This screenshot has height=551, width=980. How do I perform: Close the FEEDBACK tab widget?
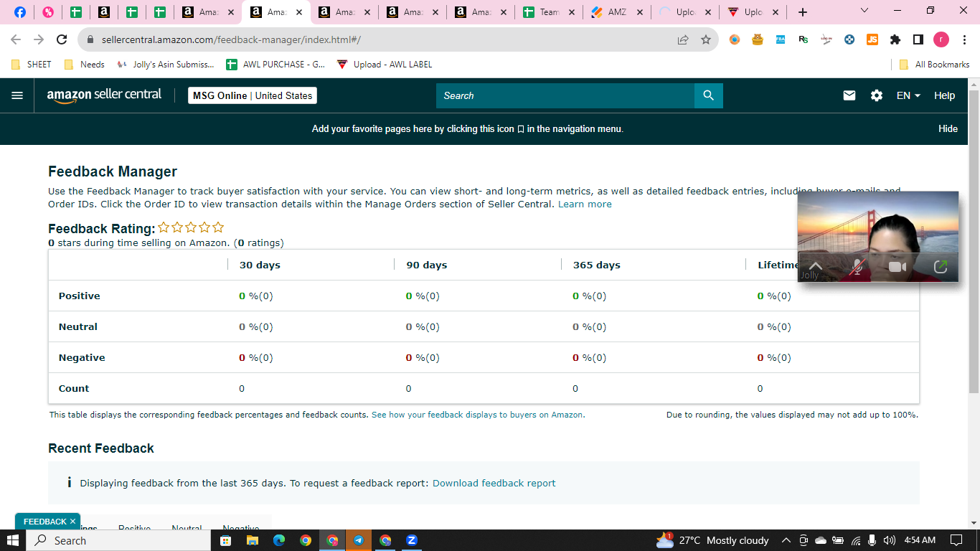tap(72, 522)
